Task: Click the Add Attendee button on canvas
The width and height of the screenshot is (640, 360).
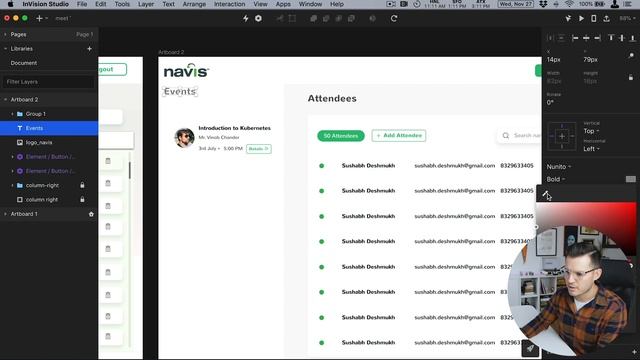Action: coord(399,136)
